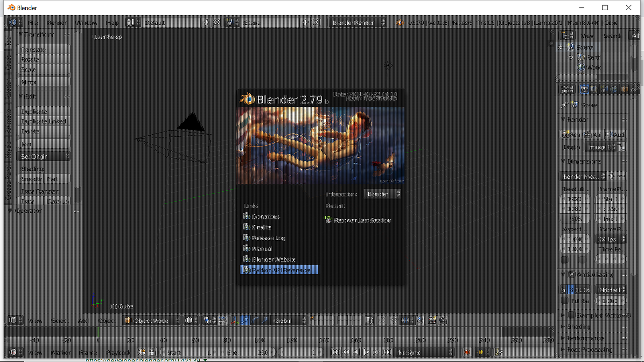This screenshot has width=644, height=362.
Task: Toggle the Sampled Motion Blur checkbox
Action: pos(572,315)
